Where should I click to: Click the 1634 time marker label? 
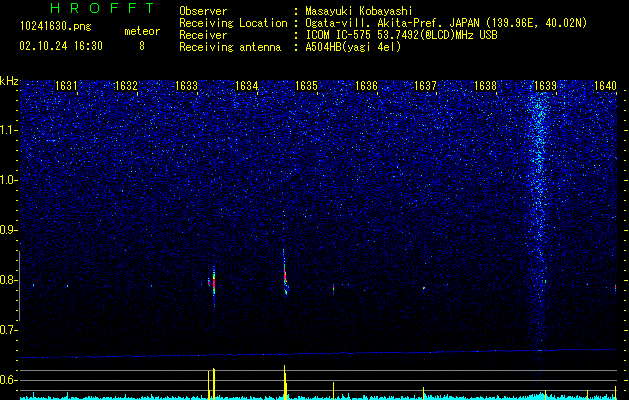246,86
